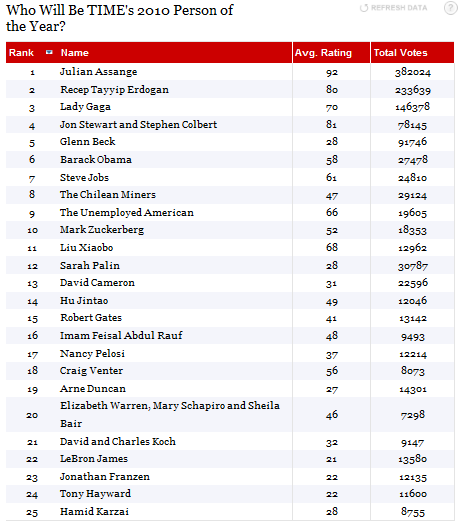This screenshot has height=524, width=458.
Task: Sort by the Name column header
Action: pyautogui.click(x=74, y=52)
